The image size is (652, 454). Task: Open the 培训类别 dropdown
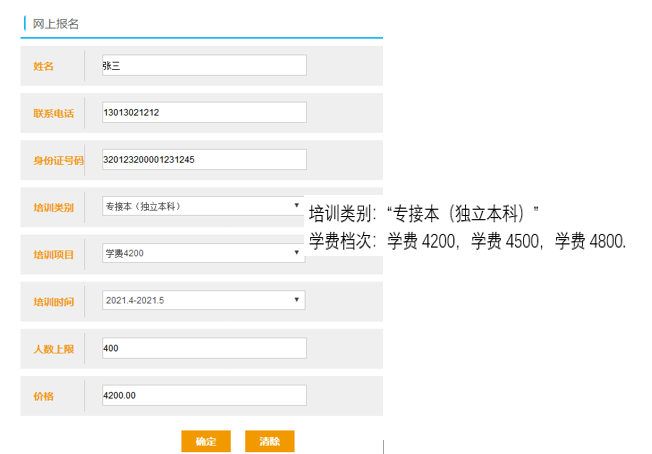tap(204, 206)
